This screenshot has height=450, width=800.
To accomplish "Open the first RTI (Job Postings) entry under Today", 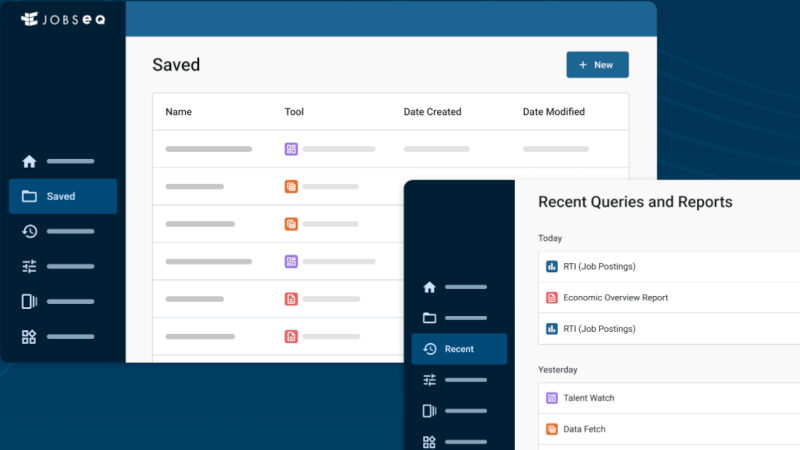I will click(x=599, y=266).
